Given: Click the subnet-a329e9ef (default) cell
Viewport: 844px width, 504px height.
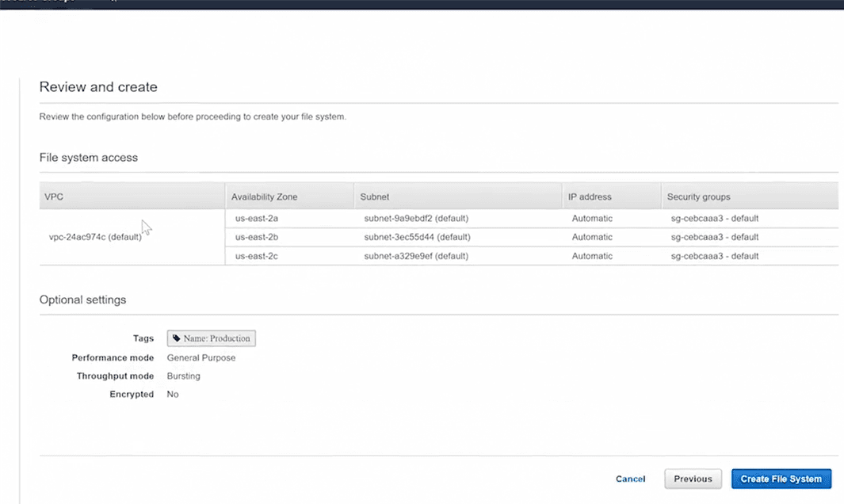Looking at the screenshot, I should [414, 256].
